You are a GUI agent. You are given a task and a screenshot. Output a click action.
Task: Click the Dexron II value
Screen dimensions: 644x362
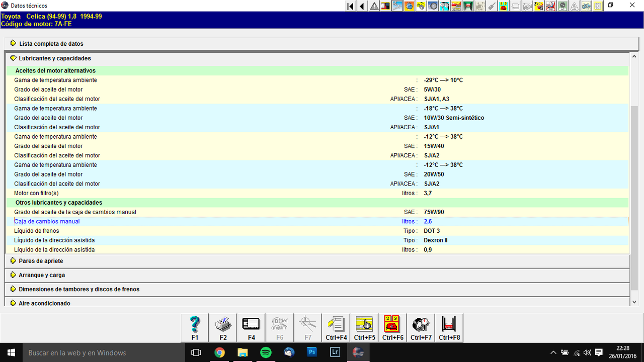[436, 240]
